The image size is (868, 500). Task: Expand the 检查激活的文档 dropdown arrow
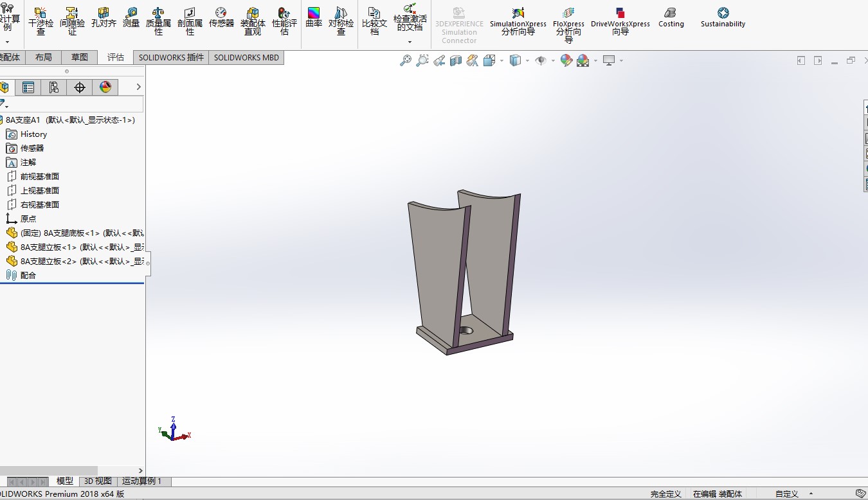[x=410, y=42]
